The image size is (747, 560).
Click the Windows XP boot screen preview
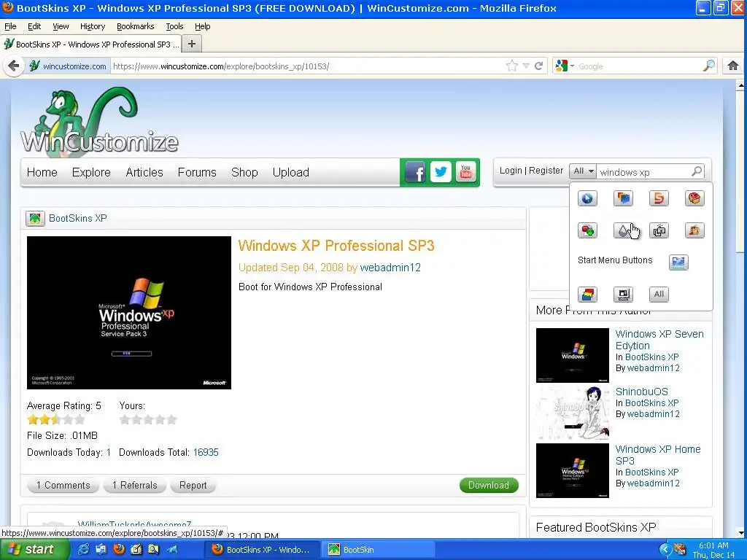click(x=129, y=313)
